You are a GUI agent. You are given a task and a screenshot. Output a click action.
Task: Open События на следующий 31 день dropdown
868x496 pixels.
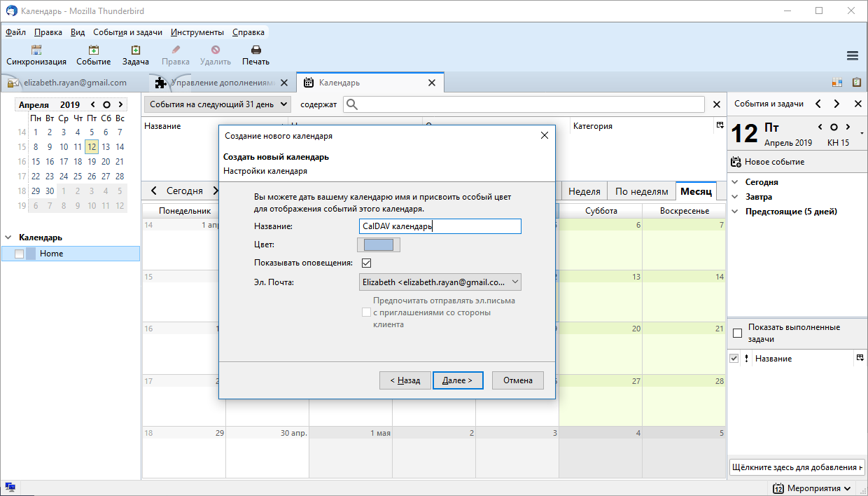[x=218, y=104]
